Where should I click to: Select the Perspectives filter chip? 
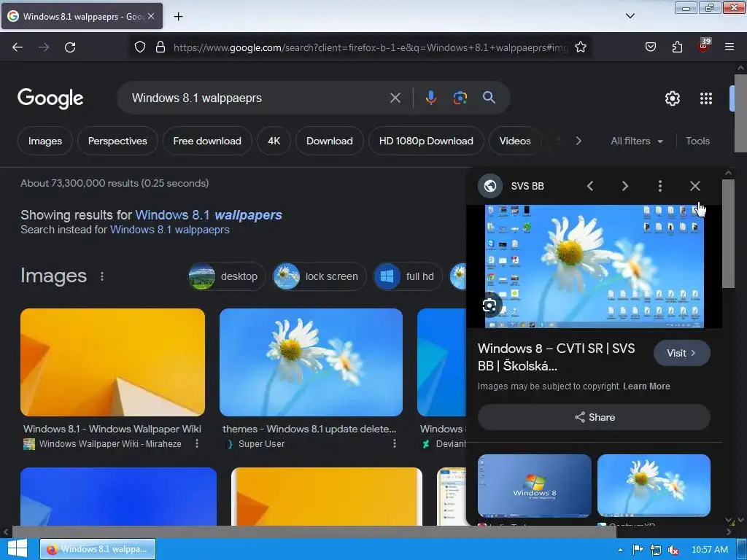[x=117, y=141]
